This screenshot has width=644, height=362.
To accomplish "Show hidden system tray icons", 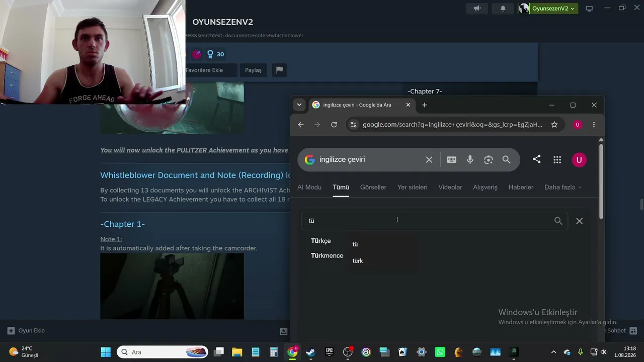I will [554, 352].
